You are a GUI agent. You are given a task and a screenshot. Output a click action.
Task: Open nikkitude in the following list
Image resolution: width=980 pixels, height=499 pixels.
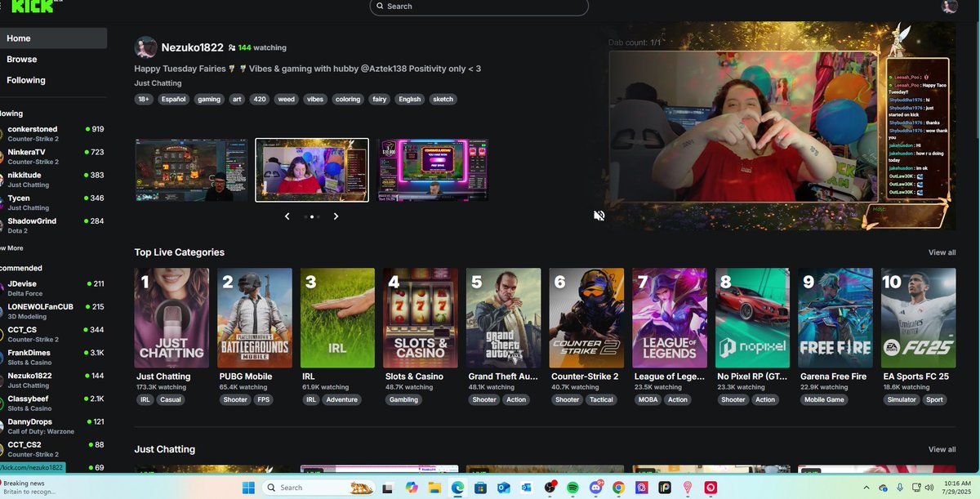coord(53,179)
